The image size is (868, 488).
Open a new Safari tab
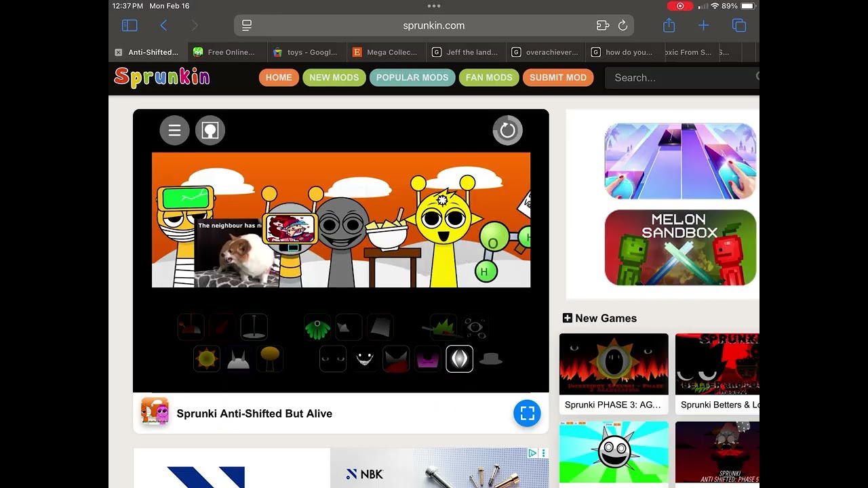[704, 26]
